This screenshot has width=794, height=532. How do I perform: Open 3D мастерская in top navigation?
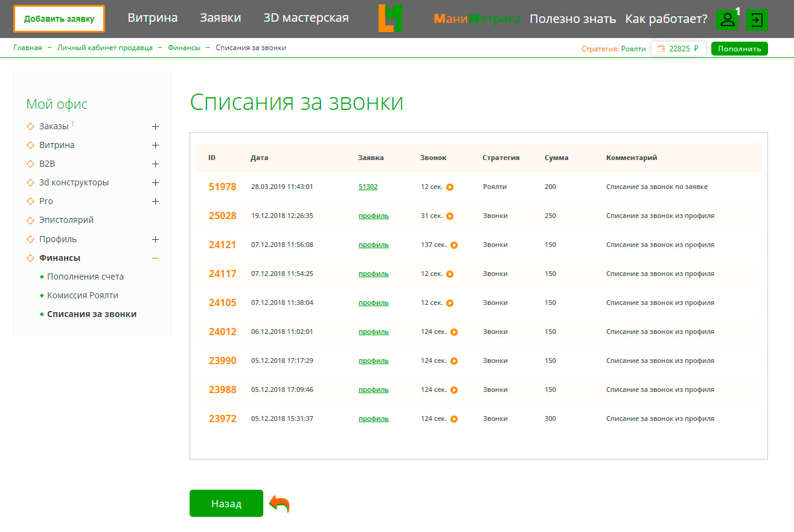tap(306, 18)
